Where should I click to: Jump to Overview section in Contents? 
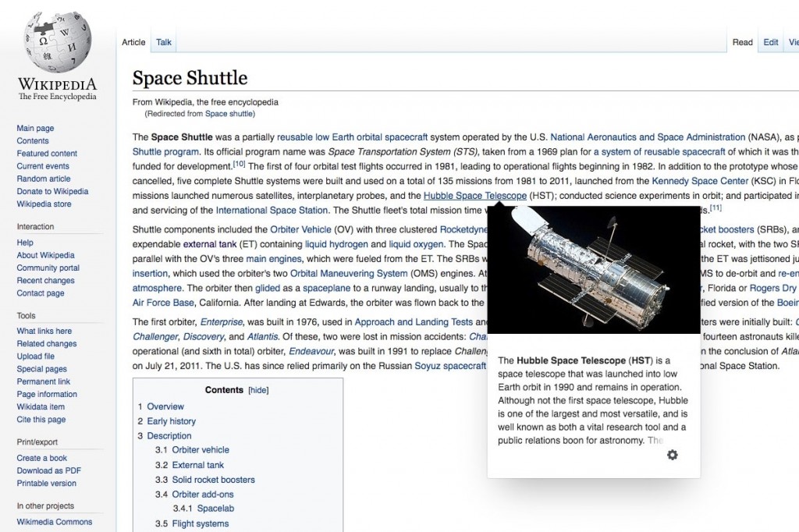coord(165,406)
